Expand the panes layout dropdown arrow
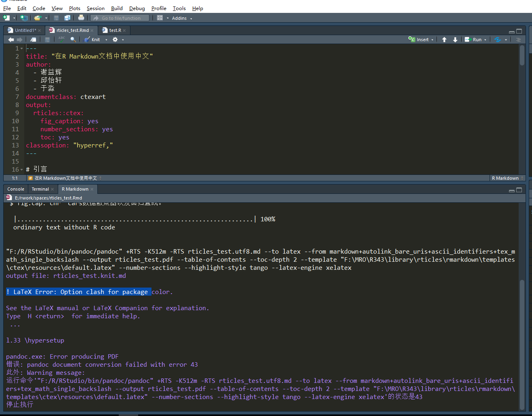Viewport: 532px width, 416px height. 168,18
